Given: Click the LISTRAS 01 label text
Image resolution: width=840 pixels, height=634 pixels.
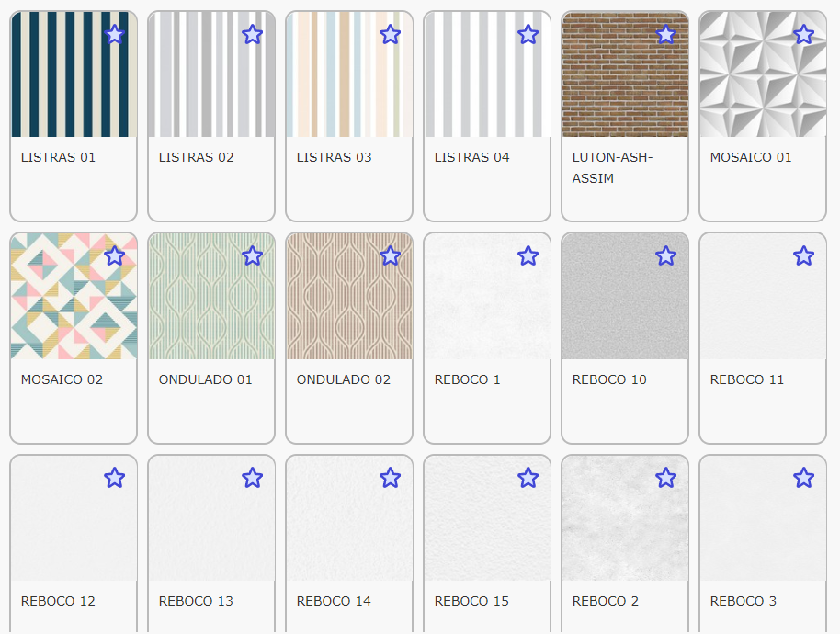Looking at the screenshot, I should pos(58,157).
